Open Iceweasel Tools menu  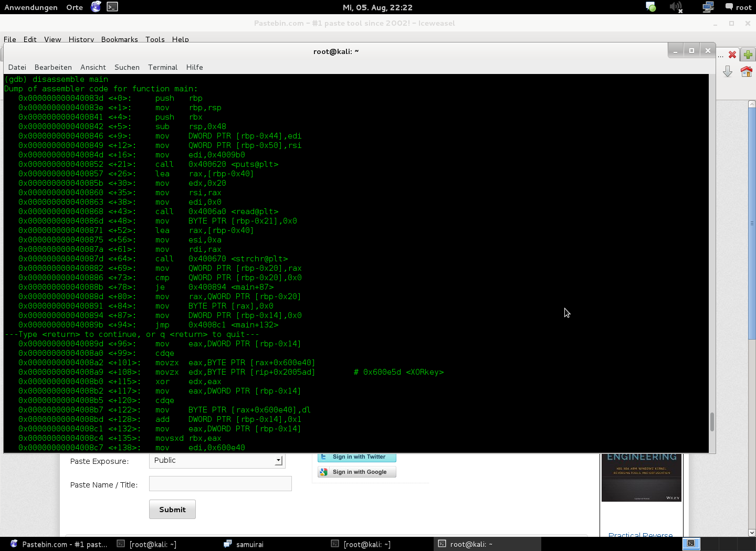point(155,39)
